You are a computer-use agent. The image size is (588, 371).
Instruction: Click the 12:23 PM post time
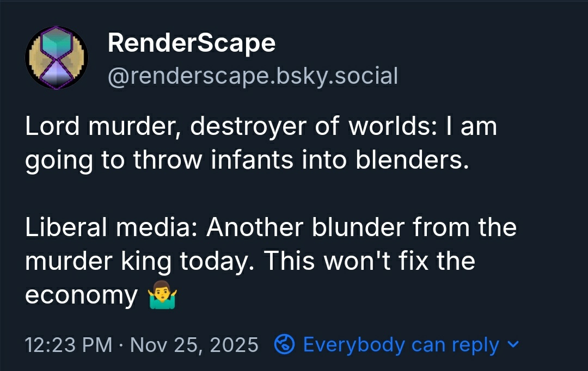click(x=69, y=344)
